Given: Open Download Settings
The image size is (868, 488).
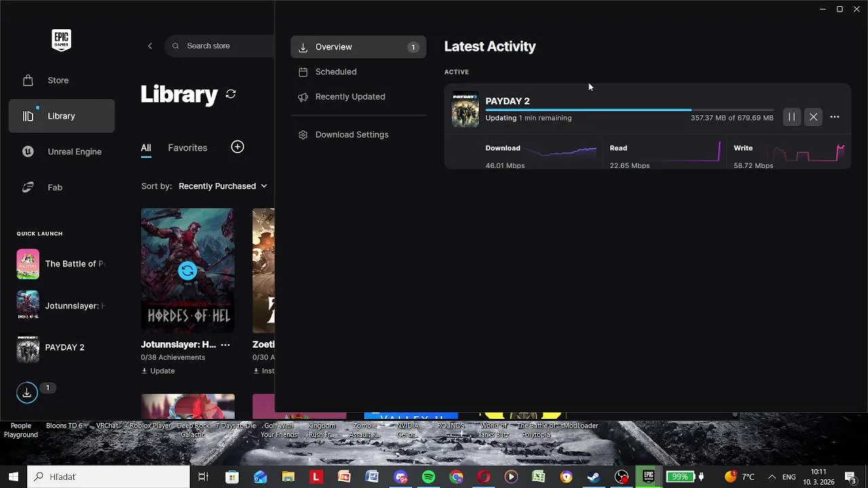Looking at the screenshot, I should coord(359,135).
